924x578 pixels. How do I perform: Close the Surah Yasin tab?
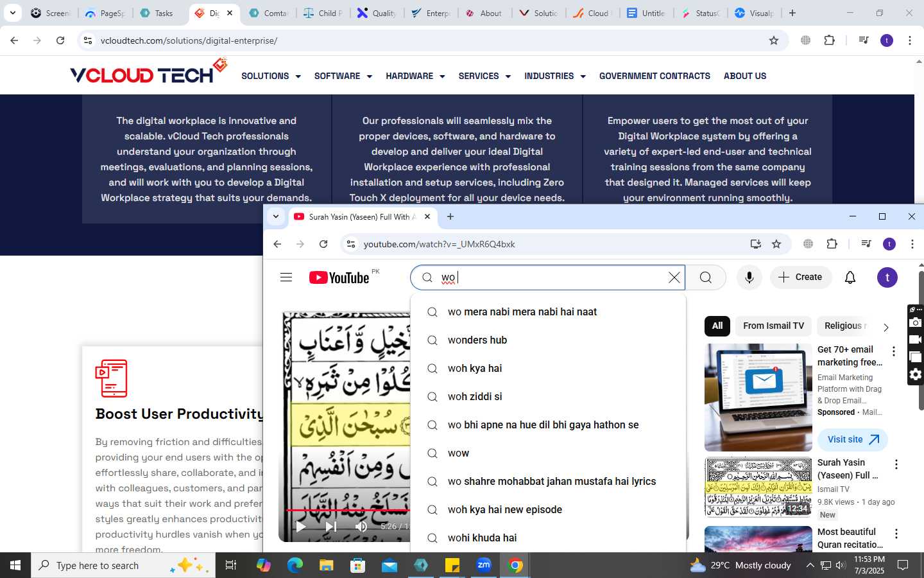[427, 216]
